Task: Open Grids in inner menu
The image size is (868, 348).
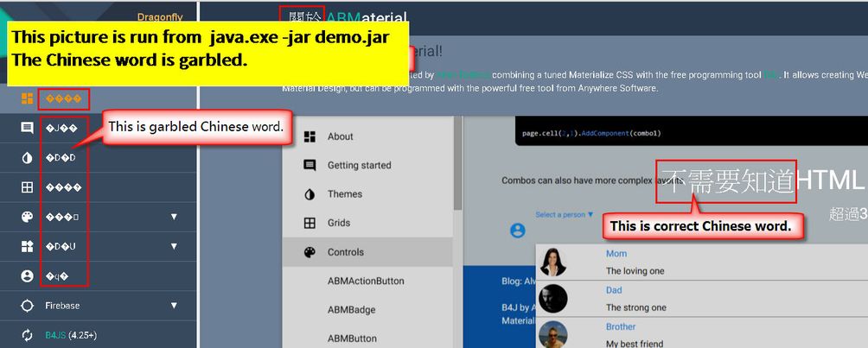Action: (x=367, y=223)
